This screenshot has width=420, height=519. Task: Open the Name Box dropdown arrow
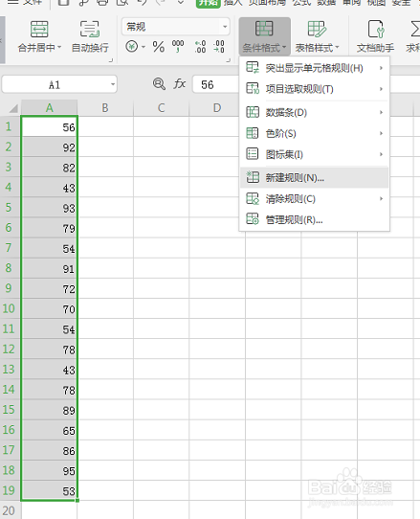coord(113,84)
